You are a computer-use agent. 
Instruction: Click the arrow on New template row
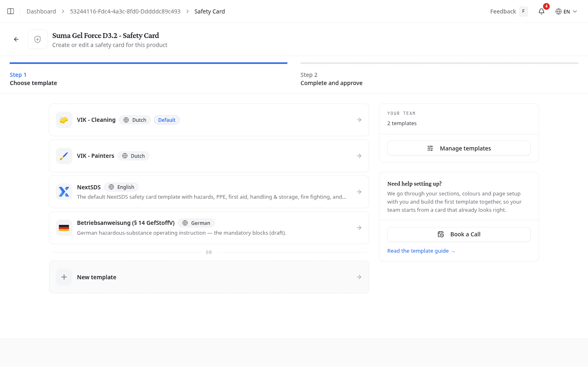pos(359,277)
